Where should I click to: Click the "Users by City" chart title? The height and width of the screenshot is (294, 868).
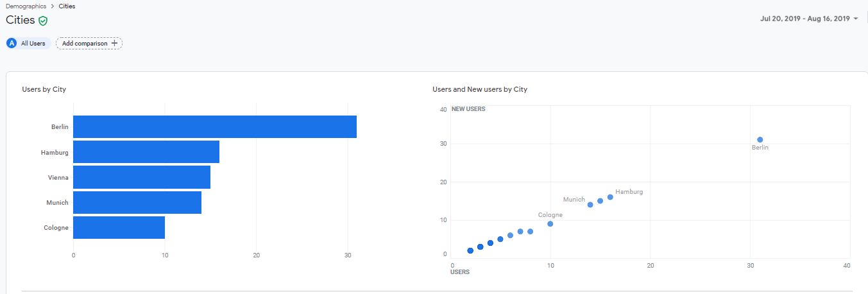[x=44, y=89]
